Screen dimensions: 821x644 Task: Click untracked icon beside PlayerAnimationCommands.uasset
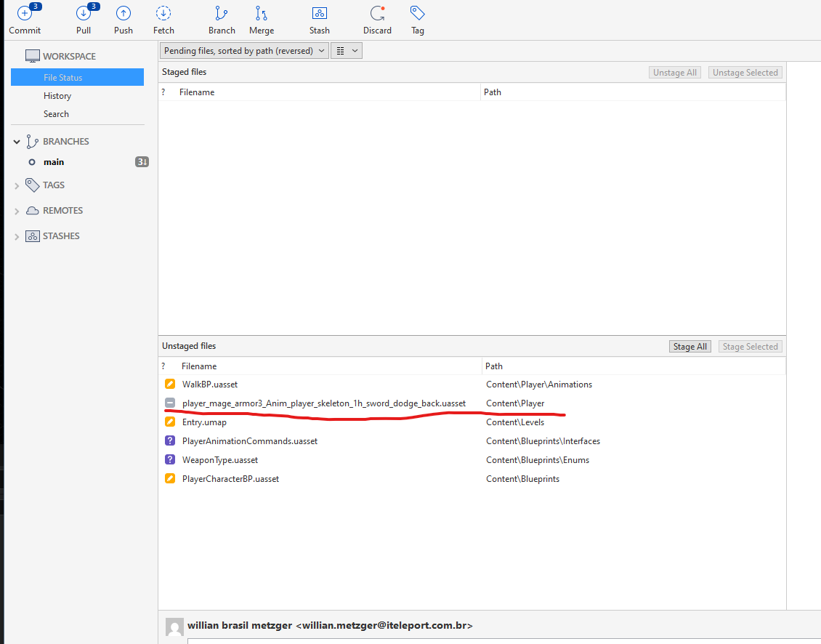[x=169, y=440]
